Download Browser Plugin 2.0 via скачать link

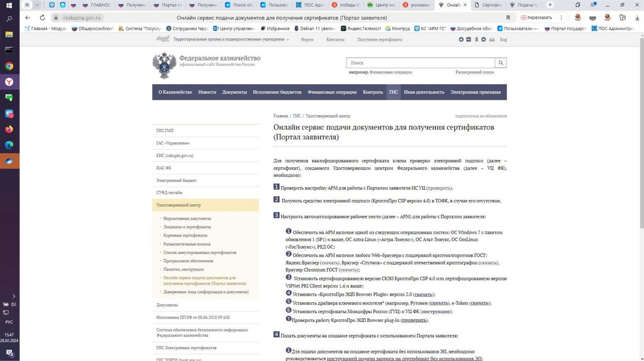point(423,294)
